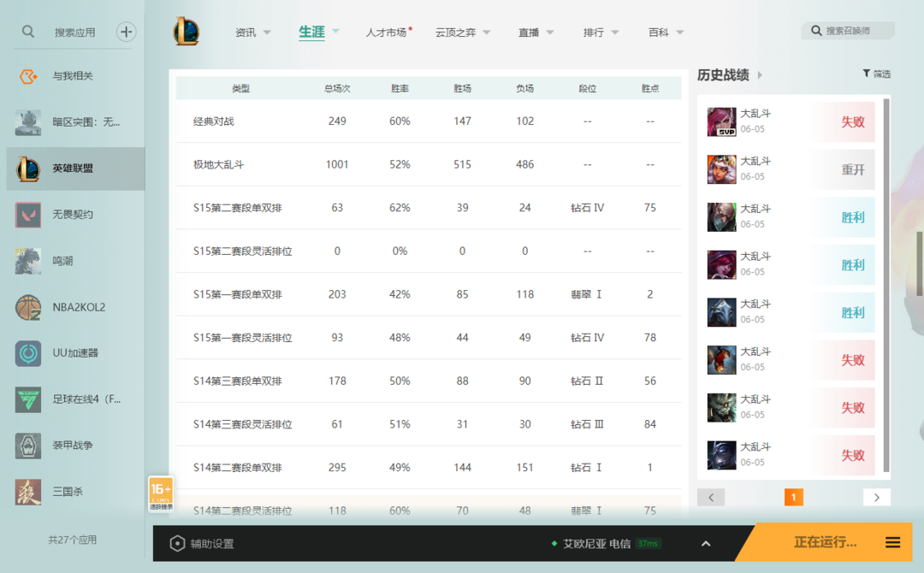
Task: Click the 16+ age rating badge
Action: coord(161,494)
